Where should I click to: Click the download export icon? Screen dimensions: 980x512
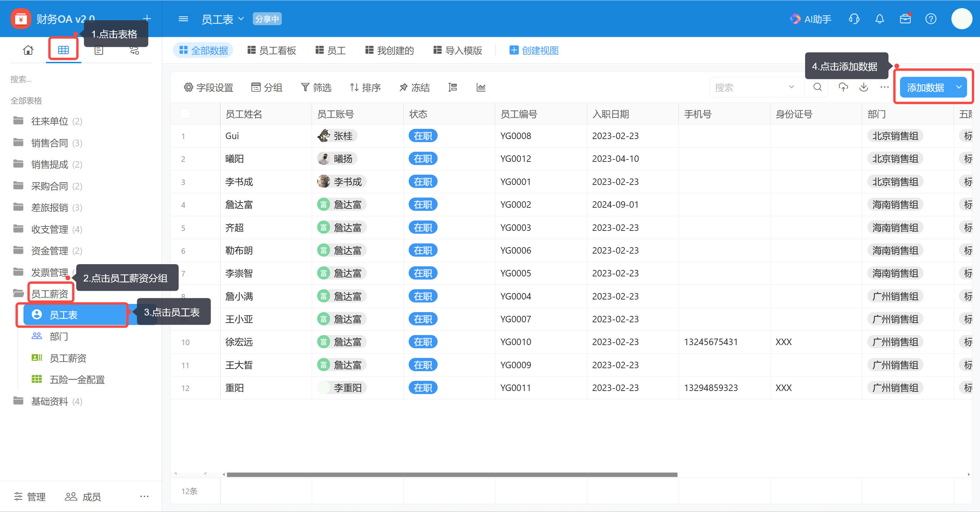(864, 87)
